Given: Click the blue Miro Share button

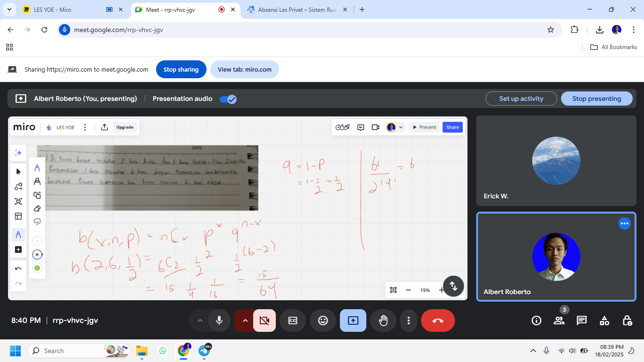Looking at the screenshot, I should coord(452,127).
